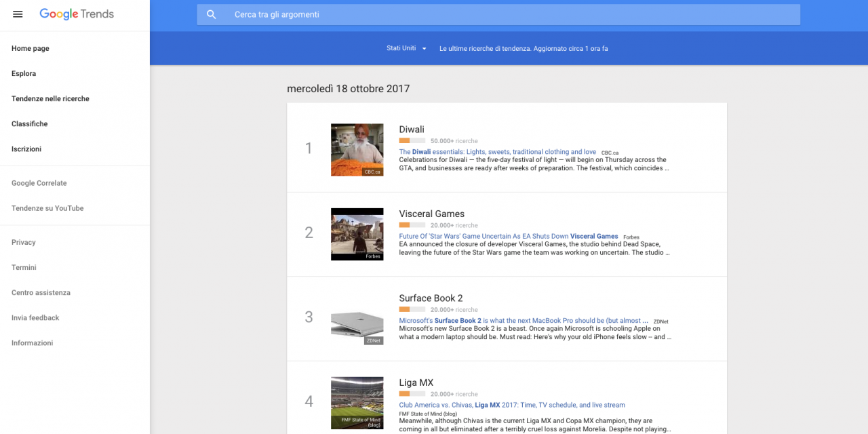Open Classifiche in the sidebar

click(30, 124)
